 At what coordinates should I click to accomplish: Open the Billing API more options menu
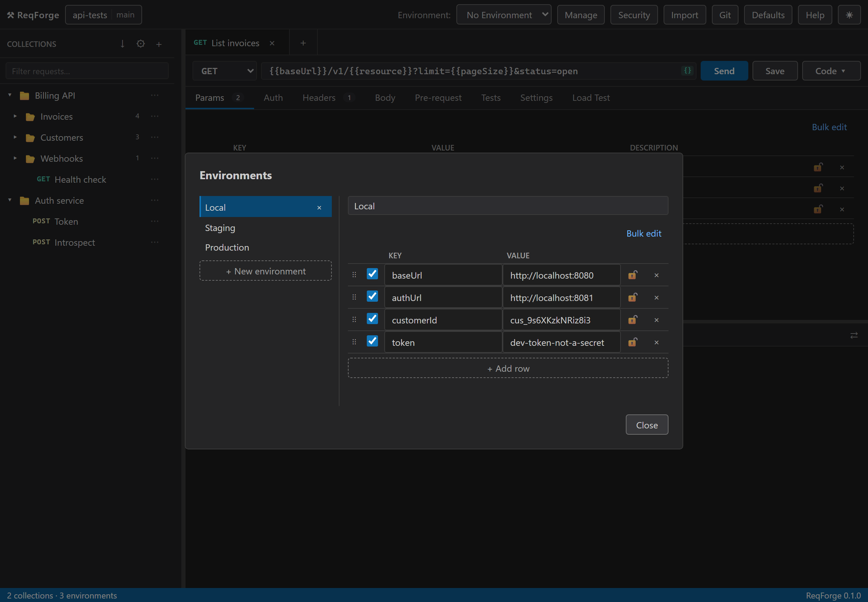(155, 96)
